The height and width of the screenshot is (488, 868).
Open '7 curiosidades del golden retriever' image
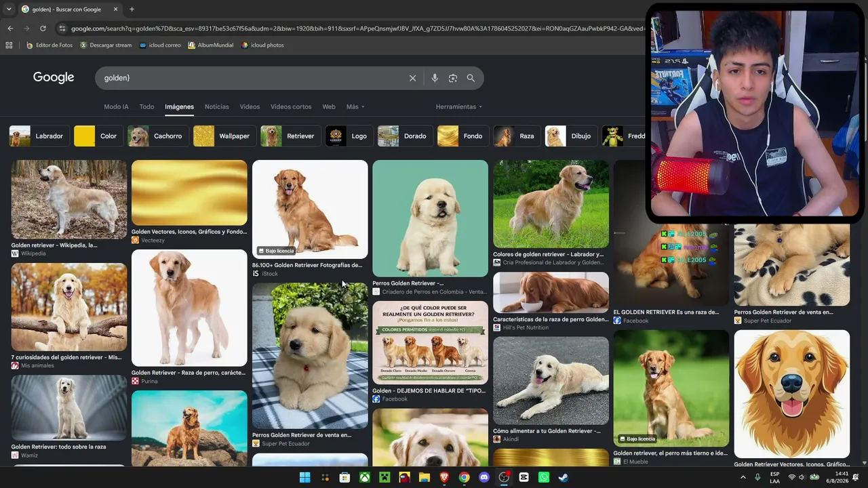point(68,307)
